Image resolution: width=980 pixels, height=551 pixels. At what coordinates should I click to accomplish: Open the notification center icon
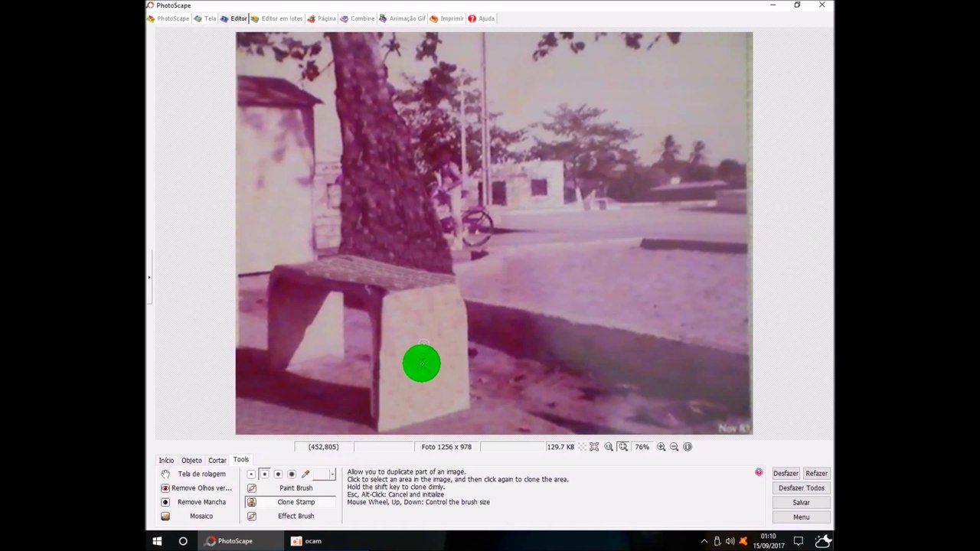pos(798,541)
